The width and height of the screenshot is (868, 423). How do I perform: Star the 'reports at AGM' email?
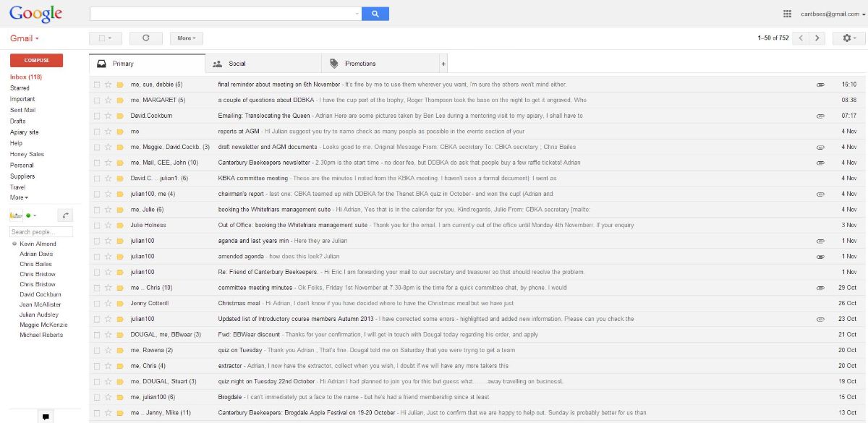click(x=109, y=132)
